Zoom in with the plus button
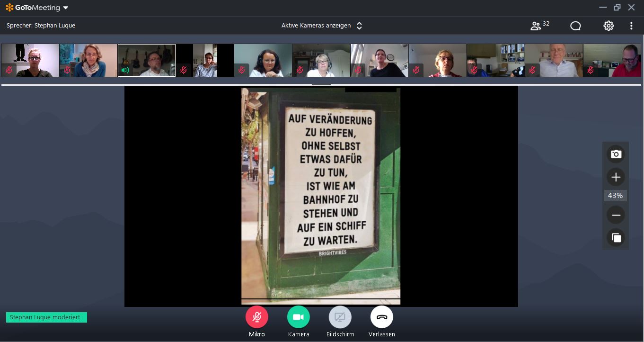 click(616, 177)
